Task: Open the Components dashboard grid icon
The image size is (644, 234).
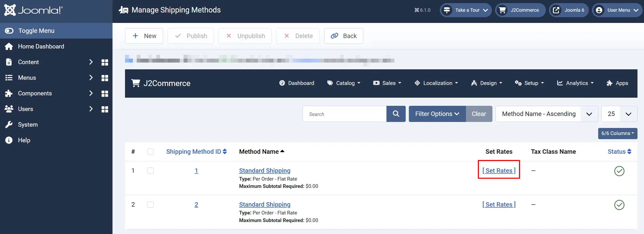Action: tap(105, 94)
